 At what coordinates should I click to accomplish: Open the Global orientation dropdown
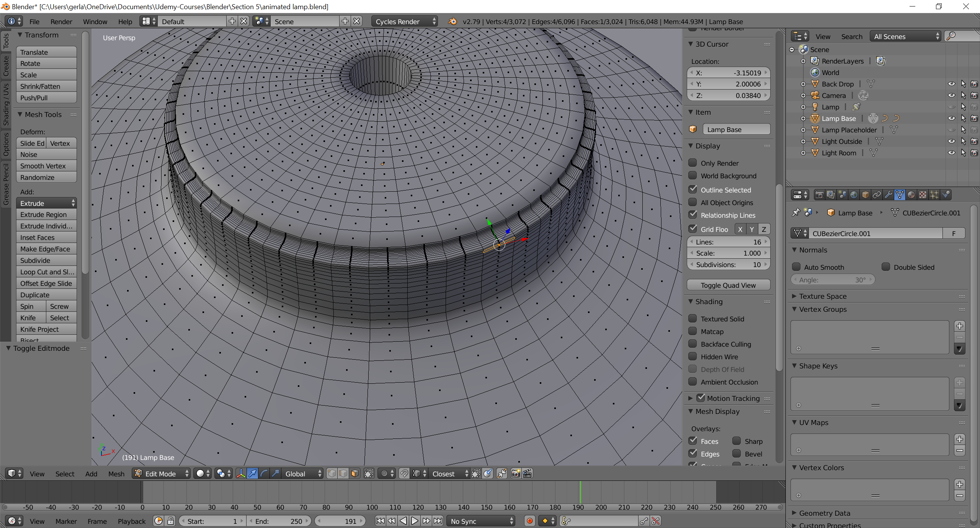[x=302, y=474]
